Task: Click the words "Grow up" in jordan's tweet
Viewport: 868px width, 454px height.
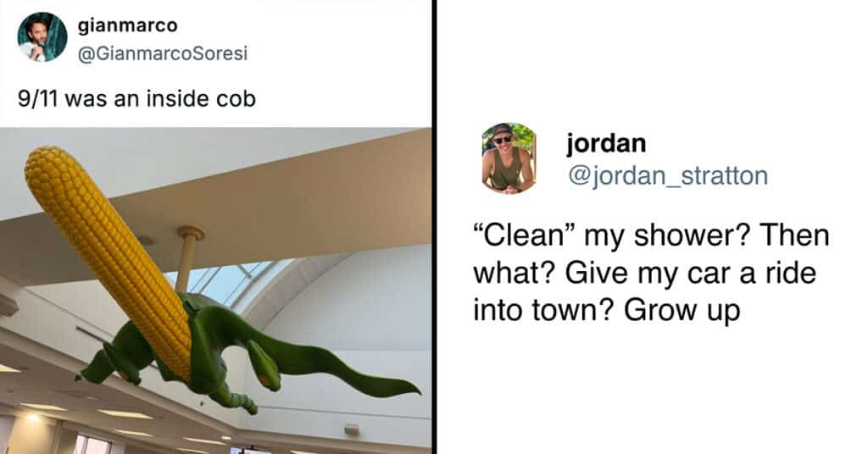Action: point(682,310)
